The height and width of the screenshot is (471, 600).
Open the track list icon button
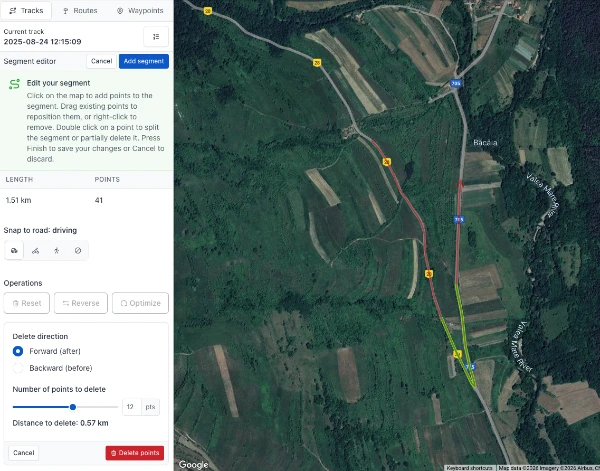click(x=156, y=37)
